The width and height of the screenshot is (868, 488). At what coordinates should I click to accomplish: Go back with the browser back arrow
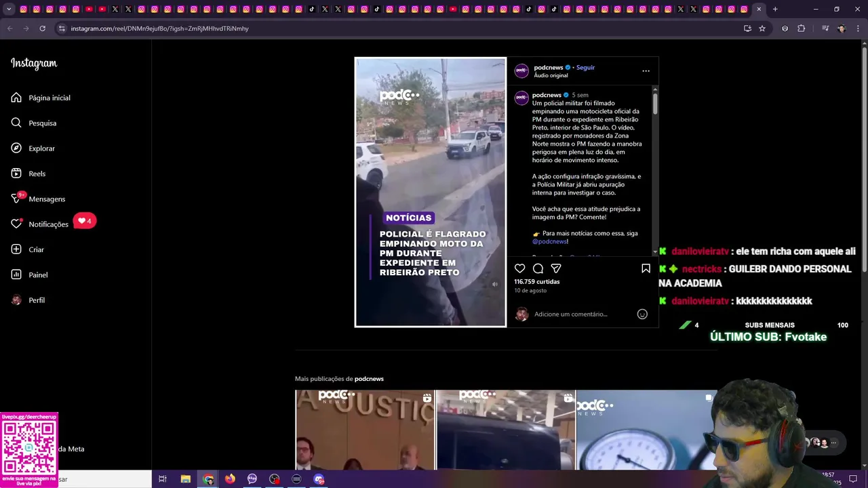click(x=9, y=28)
